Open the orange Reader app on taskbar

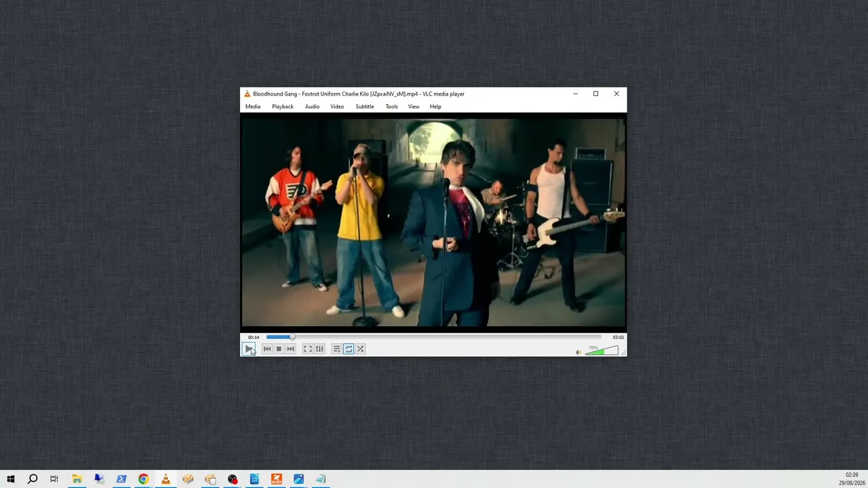[x=277, y=479]
